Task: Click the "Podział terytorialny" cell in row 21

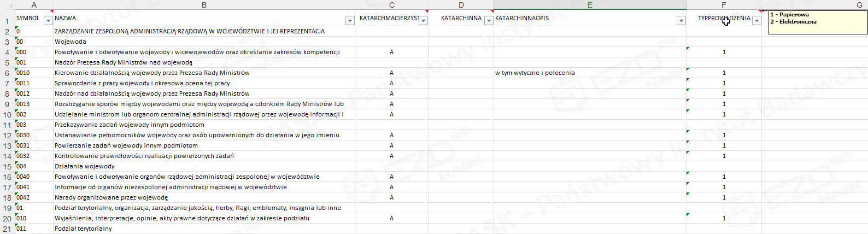Action: click(x=83, y=229)
